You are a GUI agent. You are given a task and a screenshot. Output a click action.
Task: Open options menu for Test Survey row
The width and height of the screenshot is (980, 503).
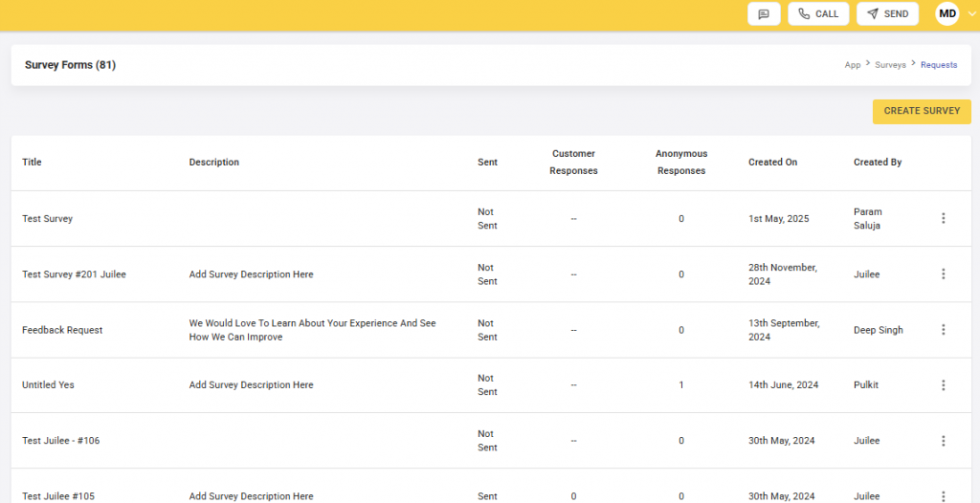pos(943,219)
